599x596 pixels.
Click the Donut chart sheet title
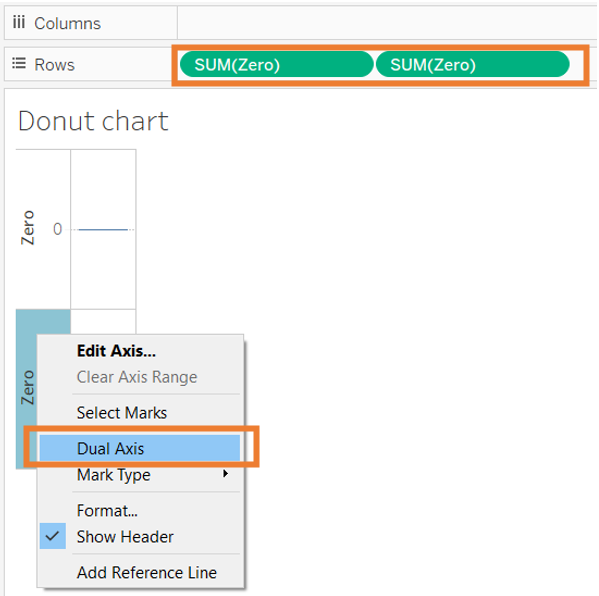click(93, 121)
